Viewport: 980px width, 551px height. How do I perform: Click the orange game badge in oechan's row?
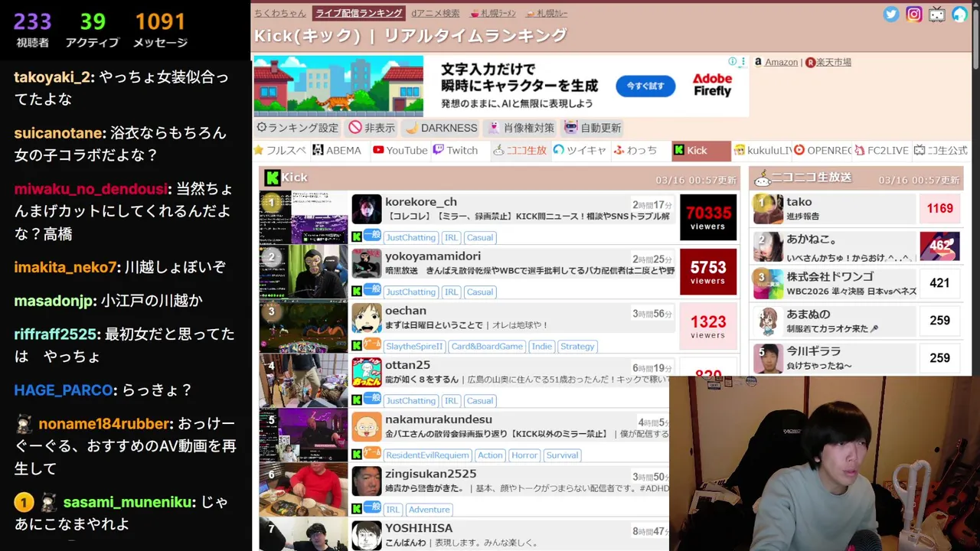pyautogui.click(x=372, y=344)
